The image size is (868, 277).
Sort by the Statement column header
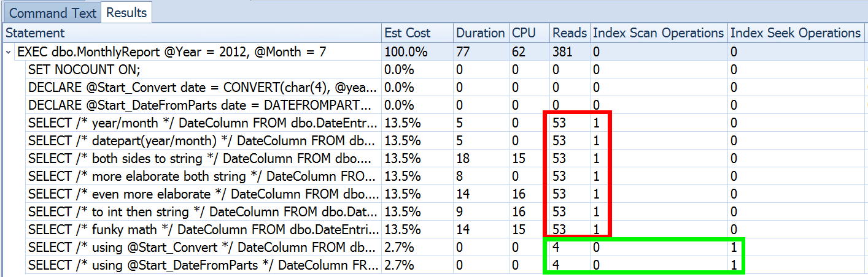pyautogui.click(x=193, y=33)
